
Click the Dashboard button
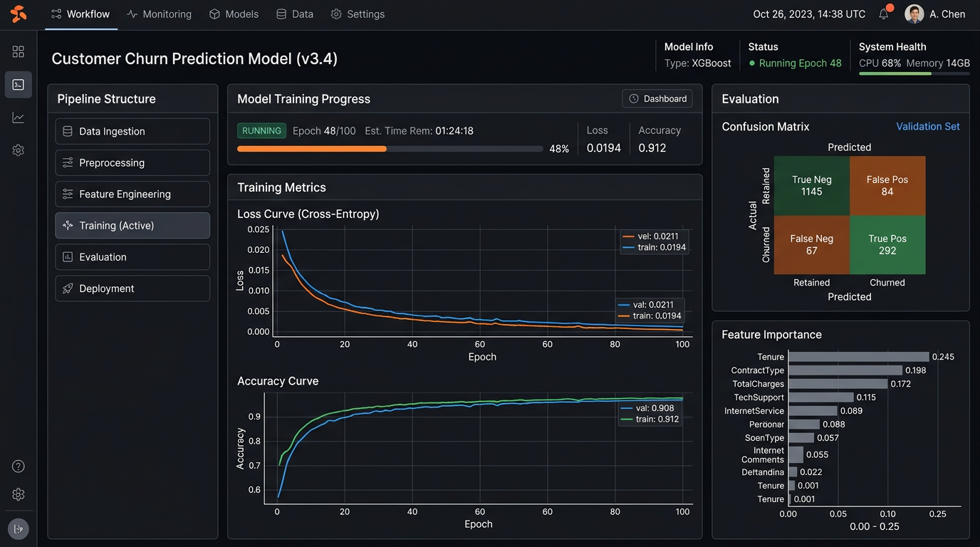point(657,99)
